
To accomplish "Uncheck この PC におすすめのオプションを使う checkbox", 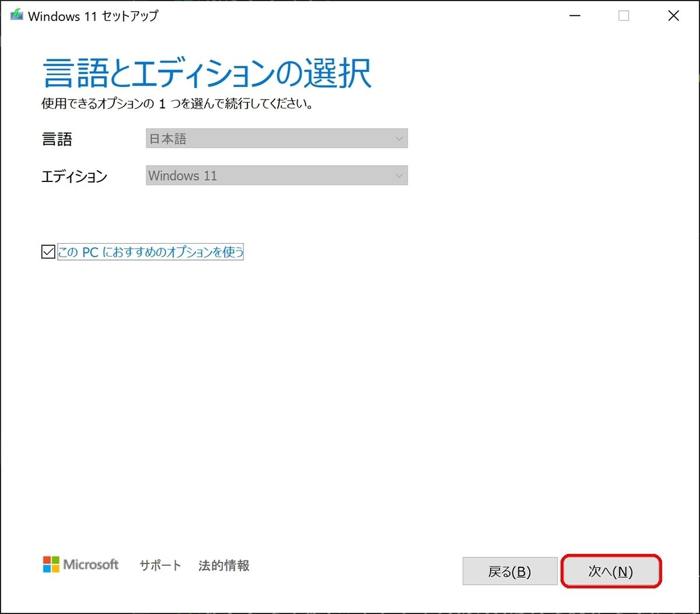I will point(48,252).
